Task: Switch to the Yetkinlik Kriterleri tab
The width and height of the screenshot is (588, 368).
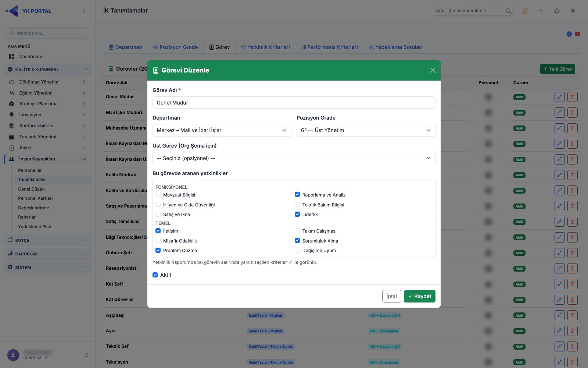Action: pyautogui.click(x=265, y=47)
